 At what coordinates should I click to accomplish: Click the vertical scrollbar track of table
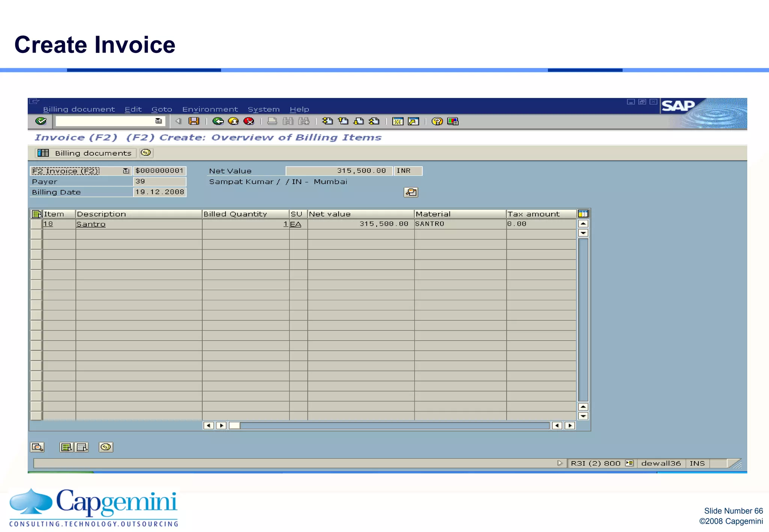point(583,320)
